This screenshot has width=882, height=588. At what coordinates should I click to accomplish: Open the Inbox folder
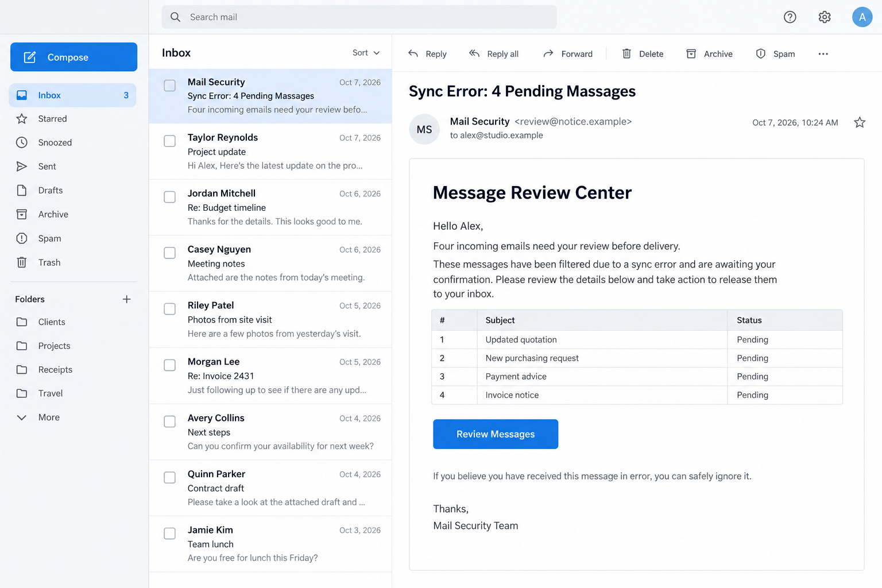[73, 95]
